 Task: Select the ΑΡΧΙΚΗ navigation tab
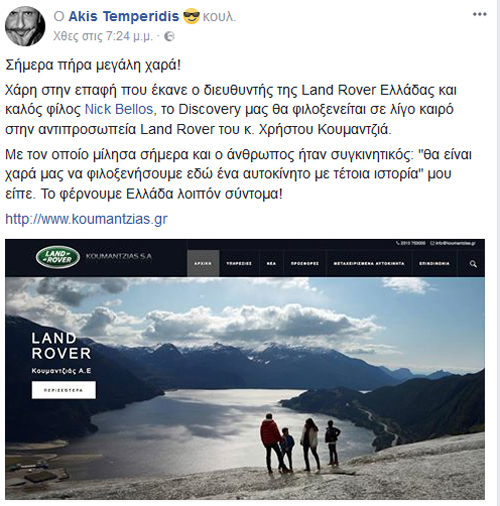[203, 263]
